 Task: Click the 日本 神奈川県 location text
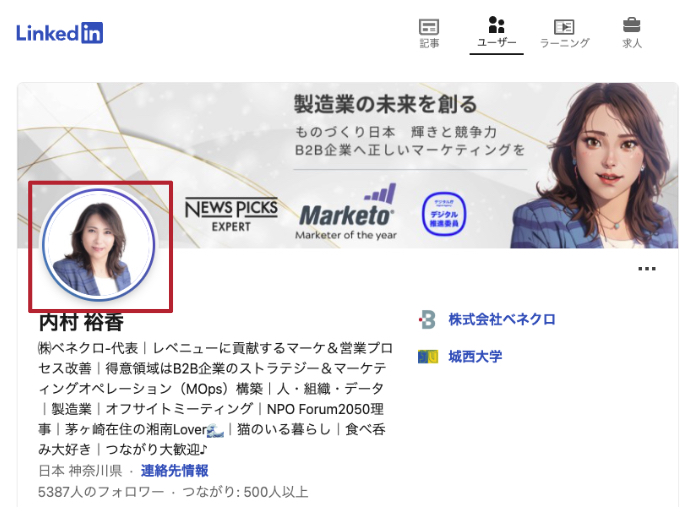click(80, 471)
